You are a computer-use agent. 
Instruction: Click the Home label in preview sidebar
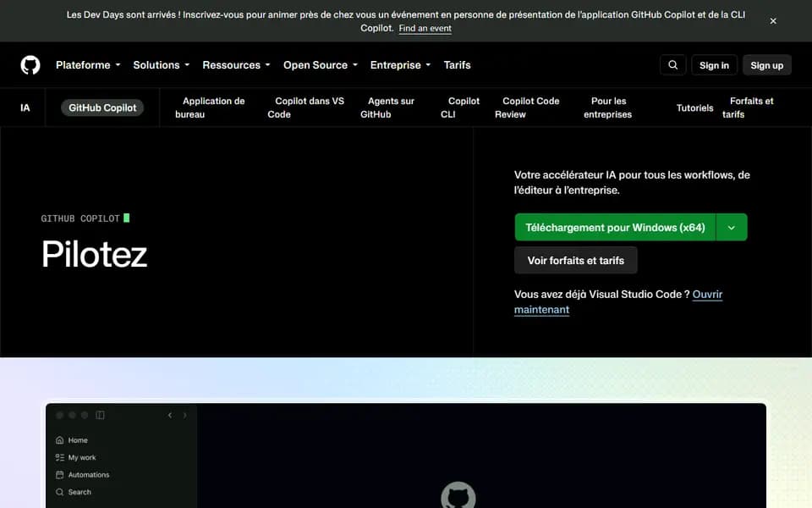point(78,440)
